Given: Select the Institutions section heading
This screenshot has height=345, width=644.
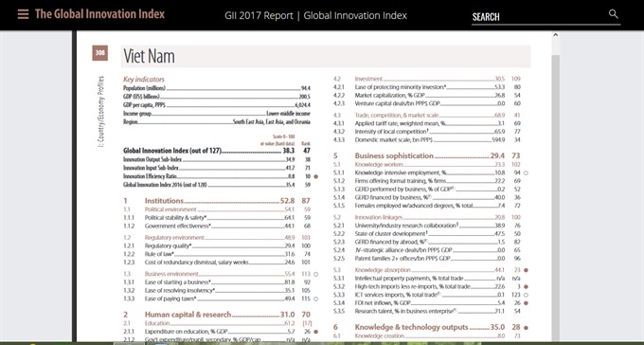Looking at the screenshot, I should [164, 201].
